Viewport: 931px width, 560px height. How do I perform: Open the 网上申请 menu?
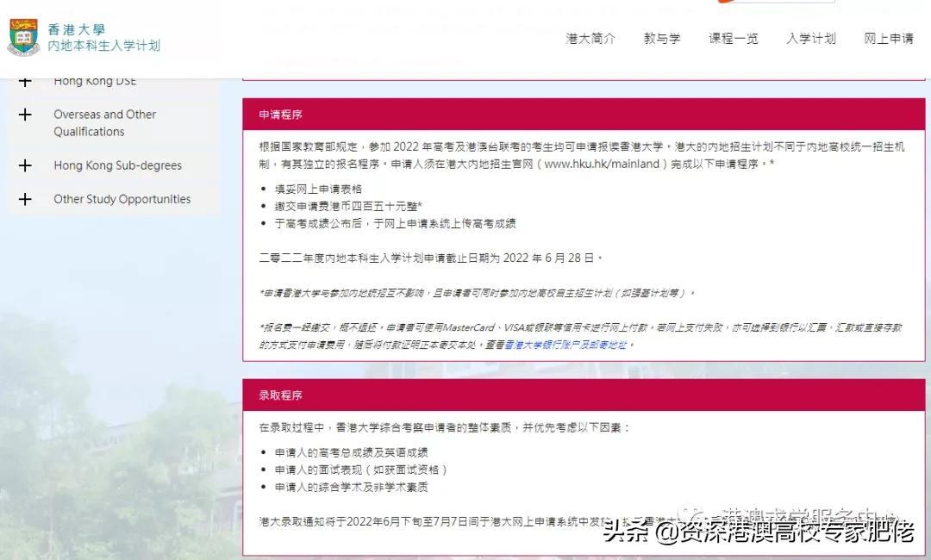tap(888, 39)
